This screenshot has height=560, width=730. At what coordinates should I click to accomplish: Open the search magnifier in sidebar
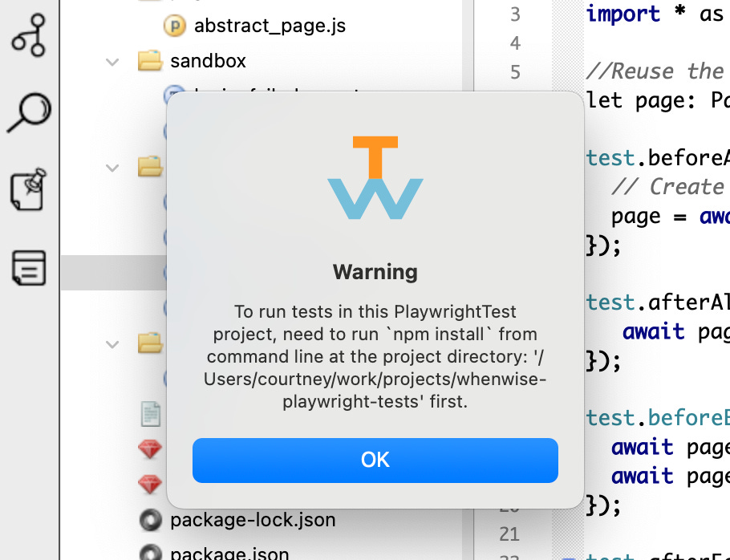(30, 112)
